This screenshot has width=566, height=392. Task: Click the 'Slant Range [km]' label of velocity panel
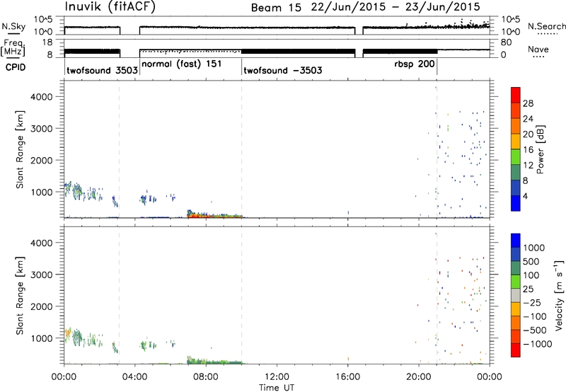click(20, 296)
